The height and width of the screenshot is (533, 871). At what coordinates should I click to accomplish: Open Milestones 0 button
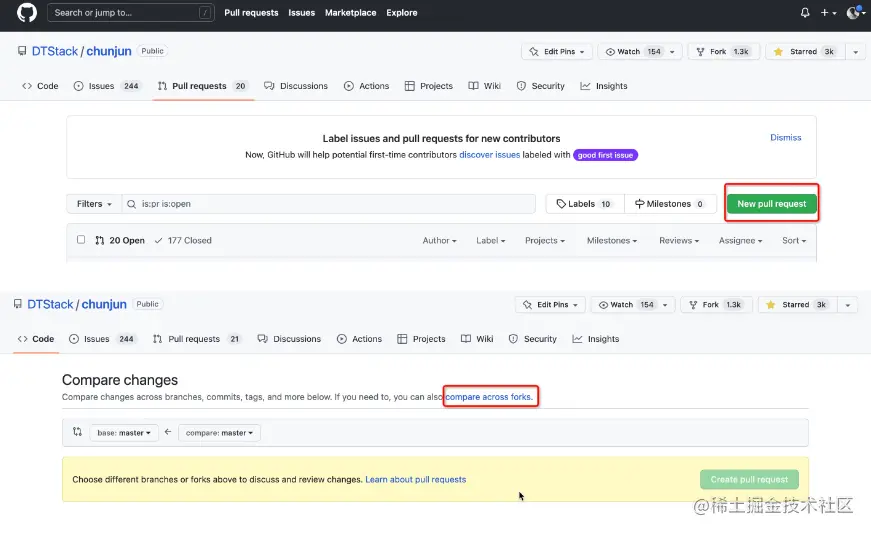click(x=670, y=204)
